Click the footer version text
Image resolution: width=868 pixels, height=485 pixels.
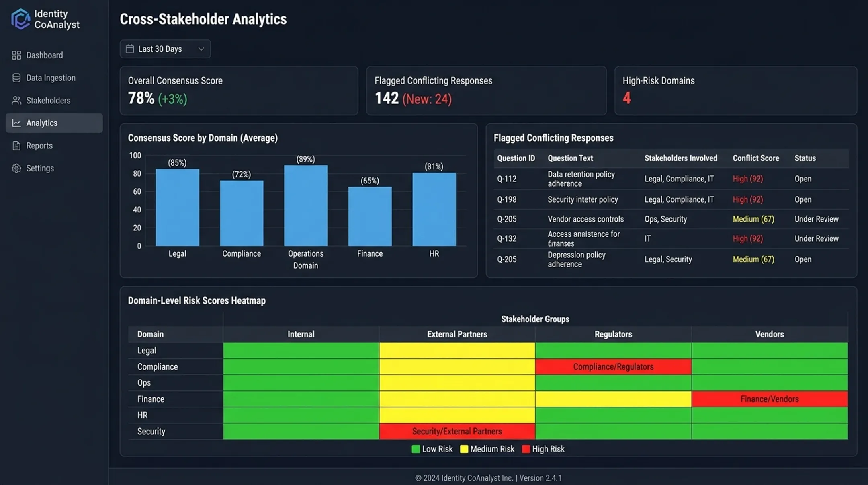click(540, 478)
